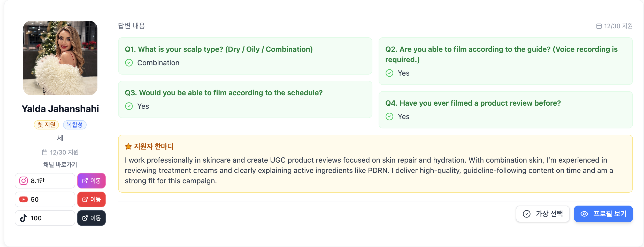This screenshot has height=247, width=644.
Task: Click the Q4 Yes answer check circle
Action: [x=389, y=117]
